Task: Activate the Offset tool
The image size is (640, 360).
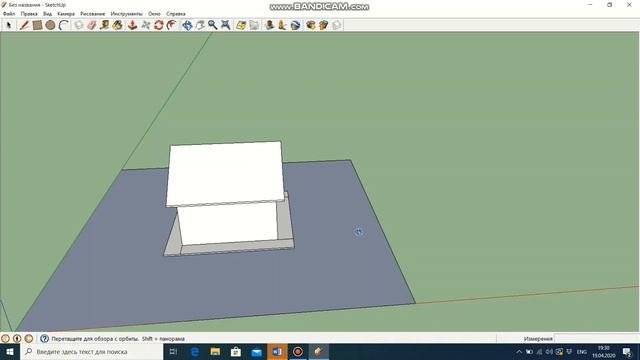Action: click(171, 25)
